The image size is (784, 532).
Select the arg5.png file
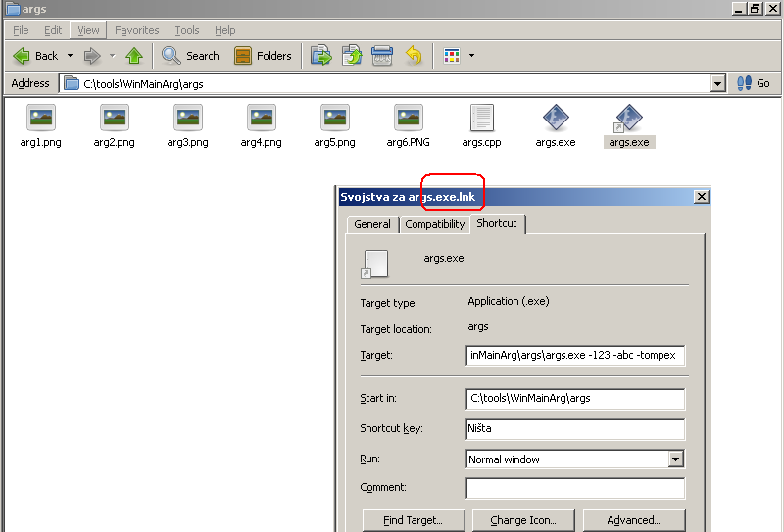(334, 126)
